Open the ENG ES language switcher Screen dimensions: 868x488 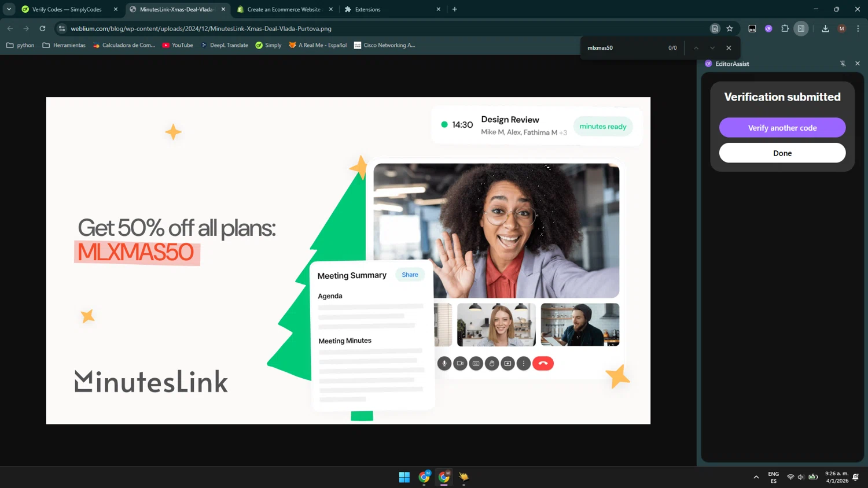pos(774,477)
